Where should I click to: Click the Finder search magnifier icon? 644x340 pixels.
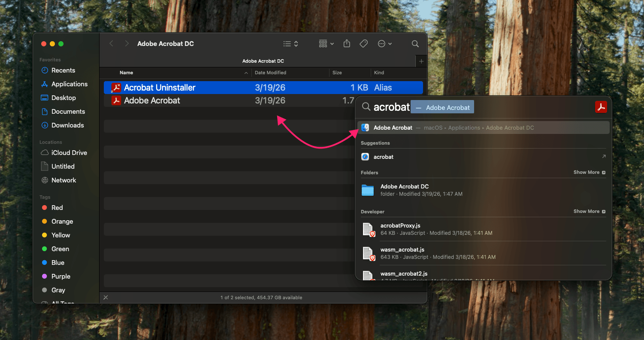point(415,44)
